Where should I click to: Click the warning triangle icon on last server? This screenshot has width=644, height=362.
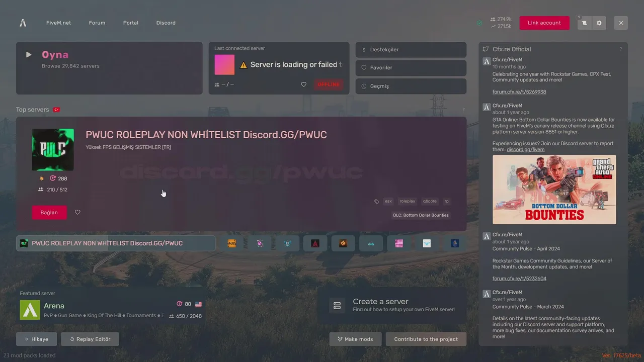coord(244,65)
